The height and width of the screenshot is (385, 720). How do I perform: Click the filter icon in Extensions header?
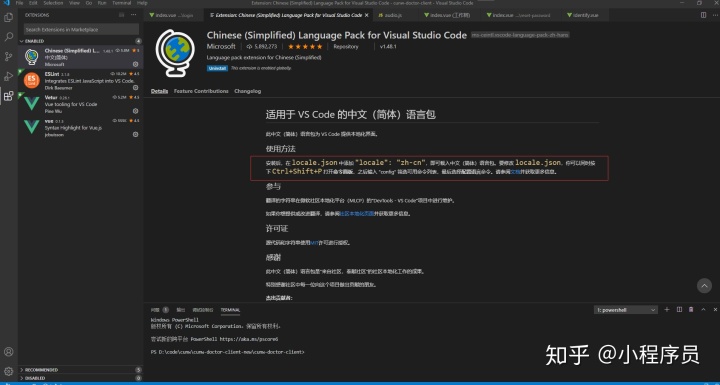122,15
